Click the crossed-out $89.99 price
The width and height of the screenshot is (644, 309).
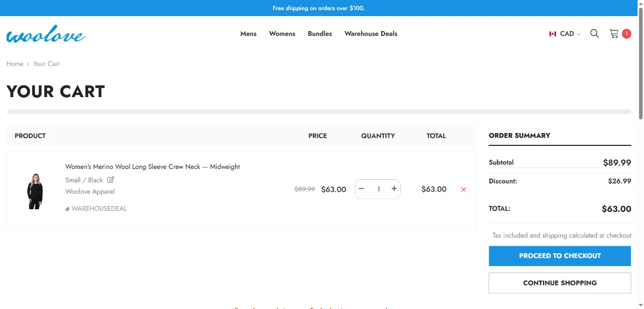pyautogui.click(x=305, y=189)
